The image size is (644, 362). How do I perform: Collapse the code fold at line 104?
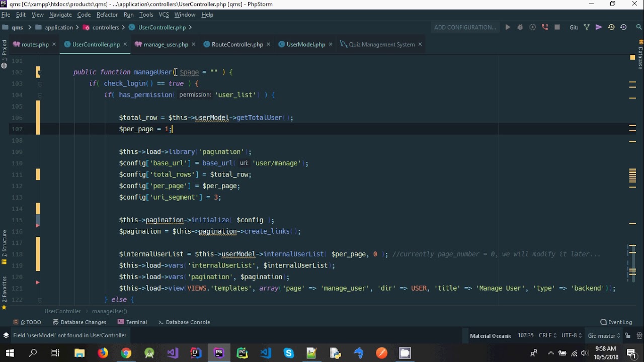40,95
